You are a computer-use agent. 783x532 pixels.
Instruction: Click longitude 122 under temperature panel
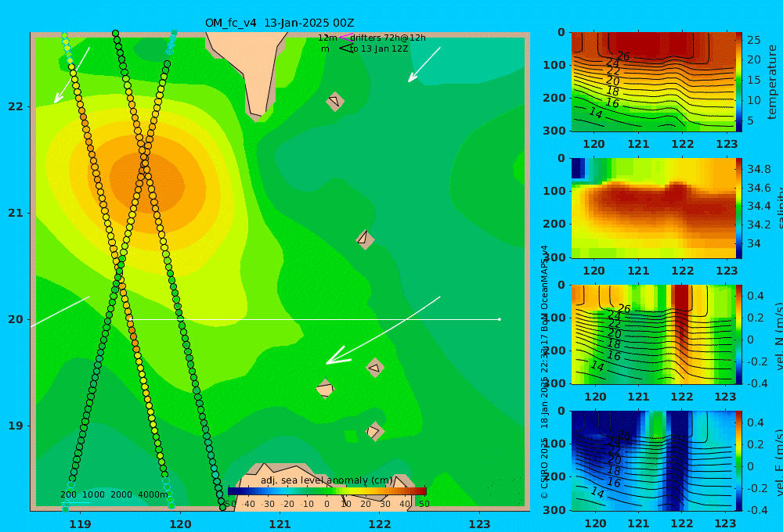[682, 144]
